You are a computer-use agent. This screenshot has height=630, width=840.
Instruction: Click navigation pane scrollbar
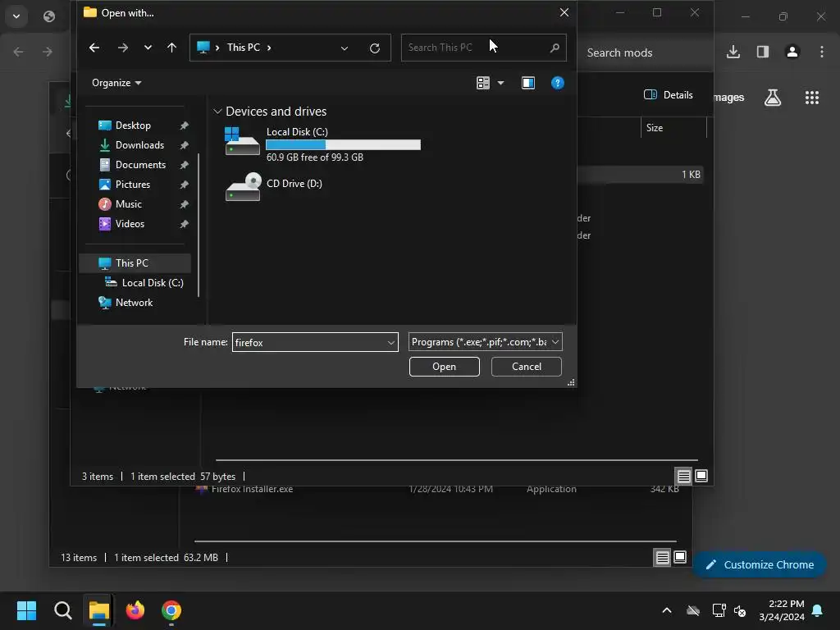[x=199, y=225]
